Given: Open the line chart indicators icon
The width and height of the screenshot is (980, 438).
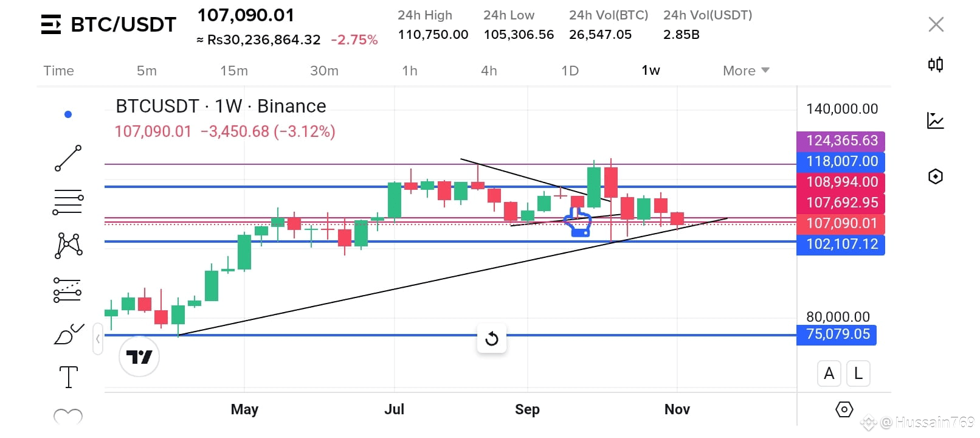Looking at the screenshot, I should pyautogui.click(x=936, y=120).
